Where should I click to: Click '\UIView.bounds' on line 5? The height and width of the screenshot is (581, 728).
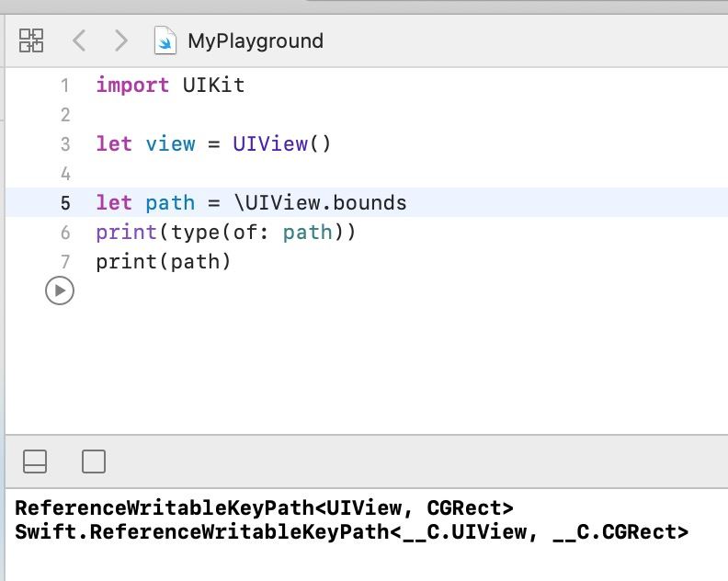pos(321,203)
